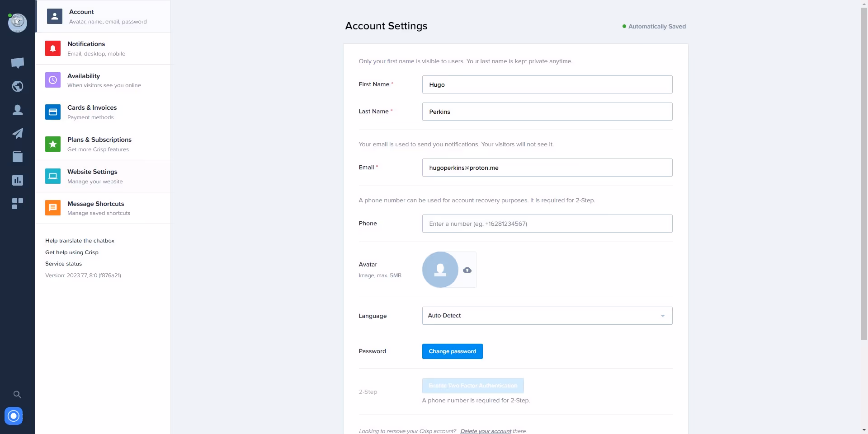Open the Language Auto-Detect dropdown
The width and height of the screenshot is (868, 434).
(x=547, y=316)
